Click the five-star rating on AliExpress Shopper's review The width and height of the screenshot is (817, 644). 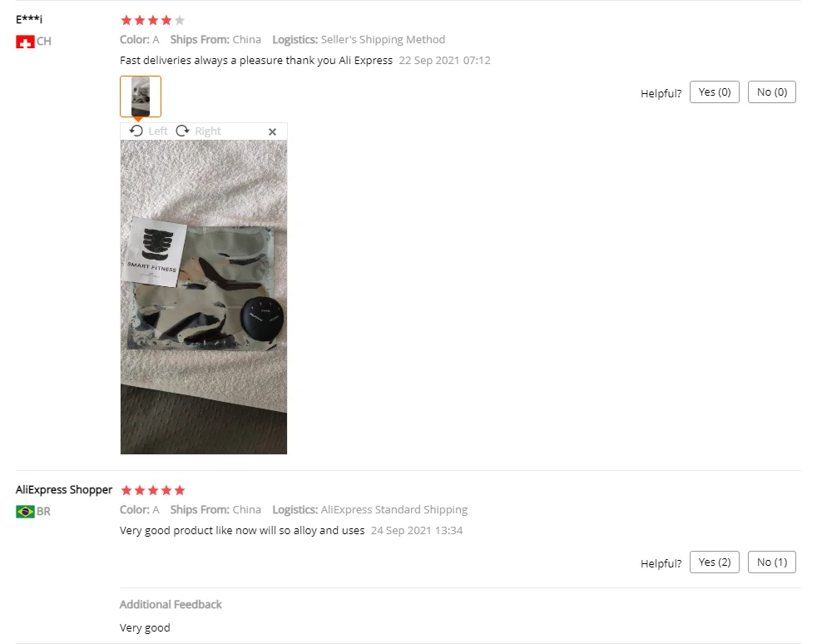coord(152,490)
